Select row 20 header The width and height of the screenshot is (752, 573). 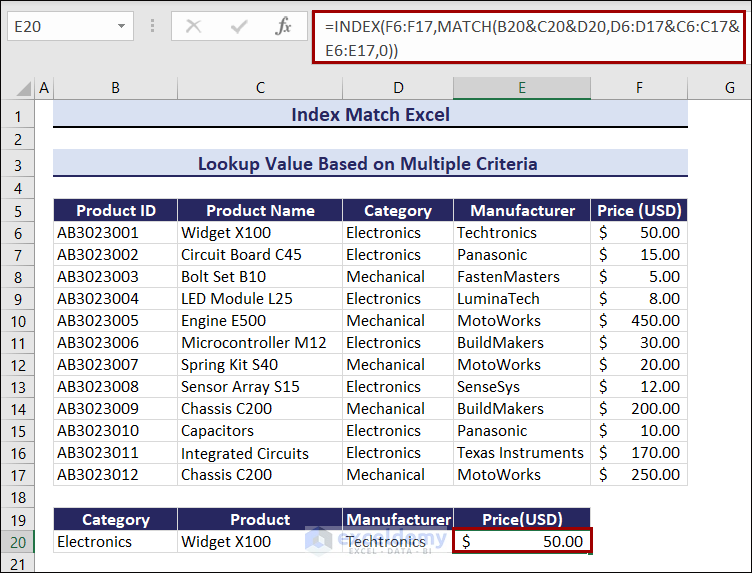[17, 542]
